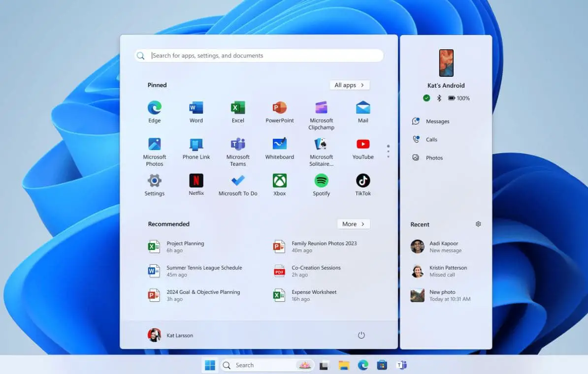Open Recent notifications settings gear
588x374 pixels.
[x=478, y=224]
